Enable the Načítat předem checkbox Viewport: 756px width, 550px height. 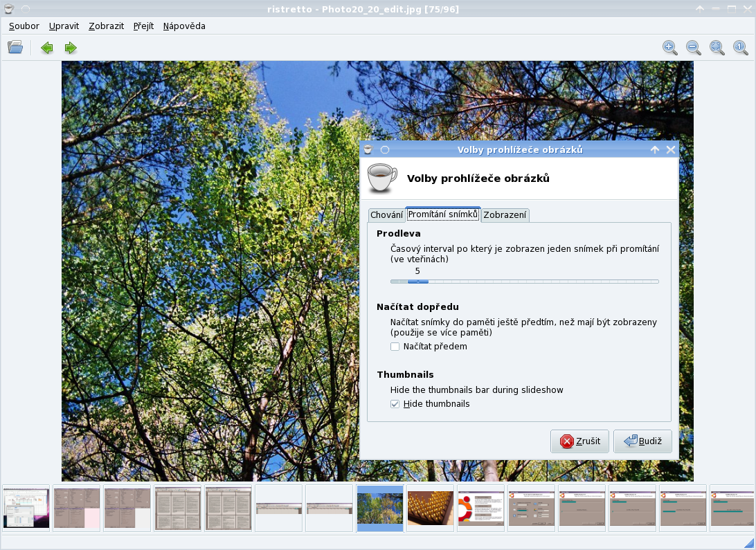[x=395, y=347]
